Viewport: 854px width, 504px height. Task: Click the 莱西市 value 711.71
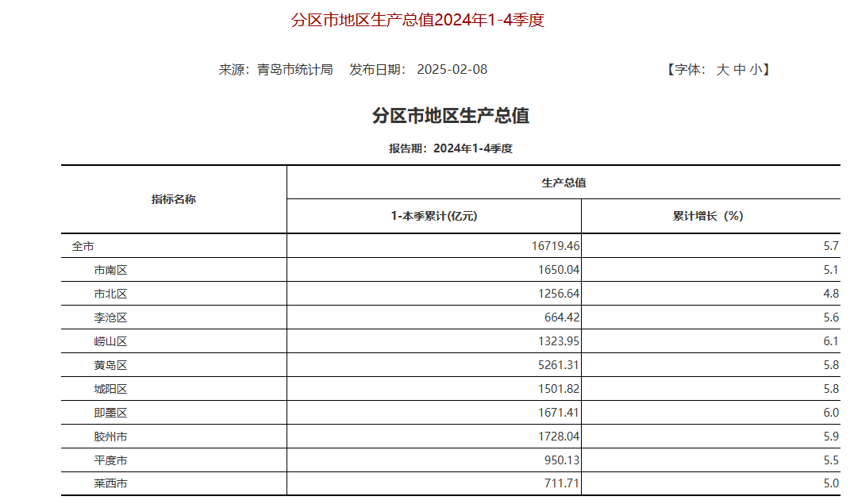pos(562,483)
